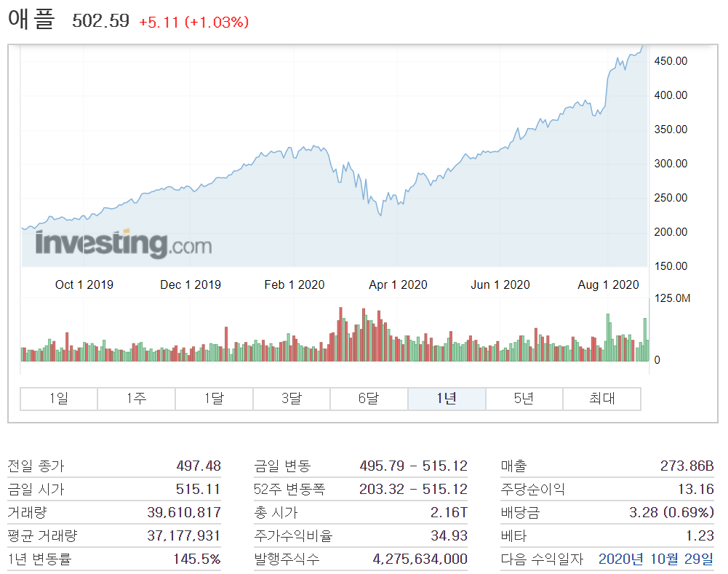Click the 매출 label

(x=514, y=466)
